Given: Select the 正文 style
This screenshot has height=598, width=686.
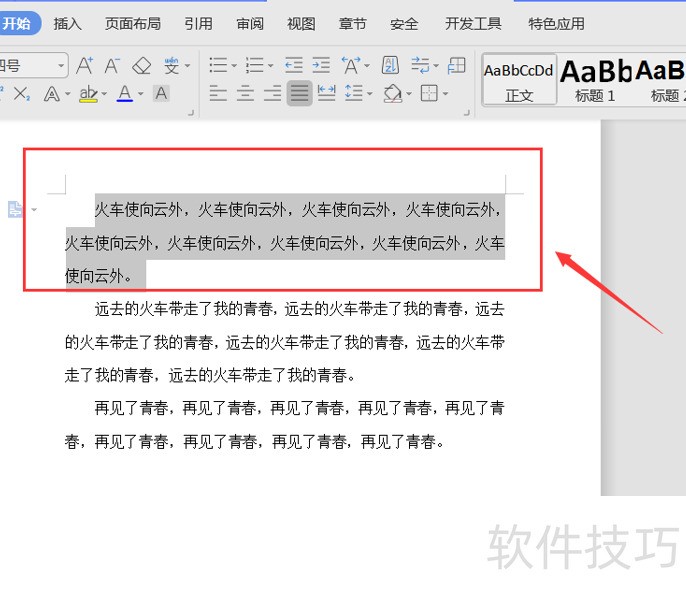Looking at the screenshot, I should tap(519, 80).
